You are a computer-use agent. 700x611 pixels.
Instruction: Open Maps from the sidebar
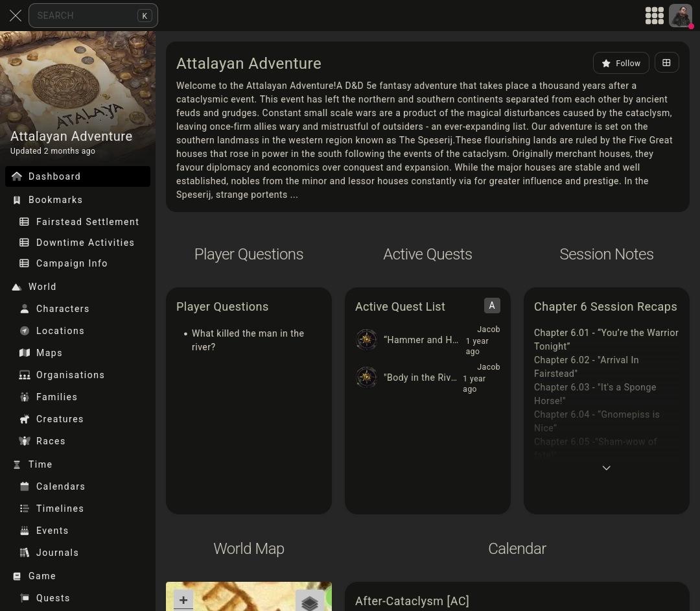pos(51,353)
